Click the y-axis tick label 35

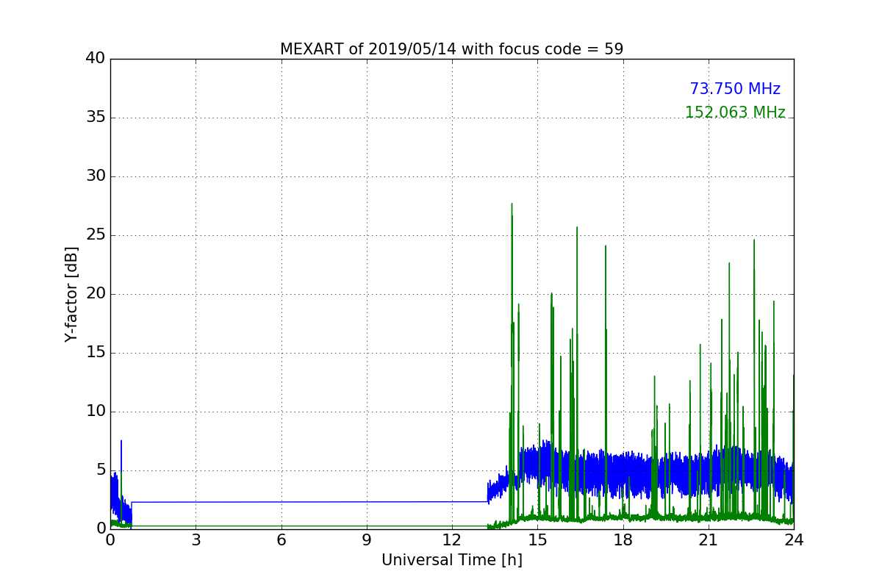point(96,118)
